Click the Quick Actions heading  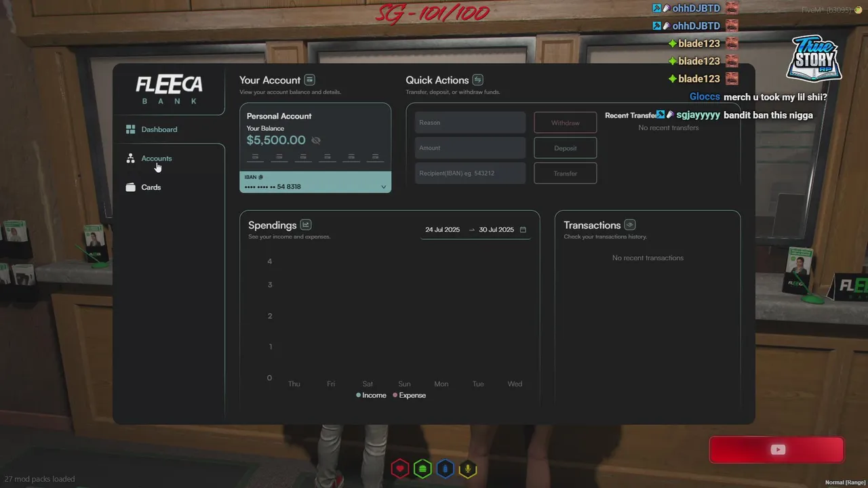point(437,80)
